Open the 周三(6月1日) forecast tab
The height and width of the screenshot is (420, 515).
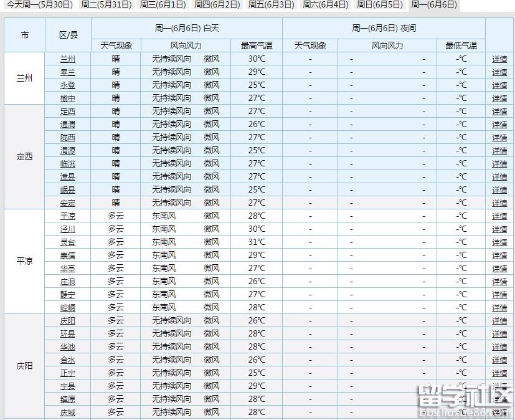pyautogui.click(x=163, y=4)
